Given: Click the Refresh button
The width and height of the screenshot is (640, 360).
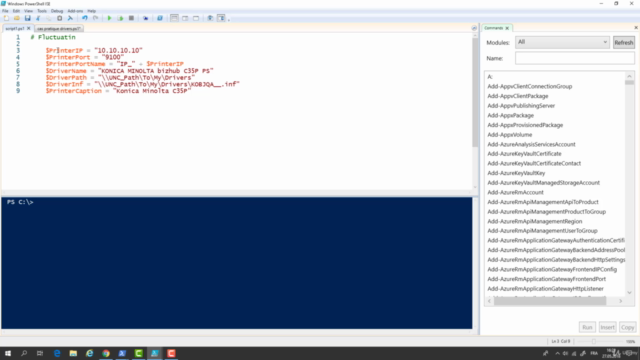Looking at the screenshot, I should (x=624, y=42).
